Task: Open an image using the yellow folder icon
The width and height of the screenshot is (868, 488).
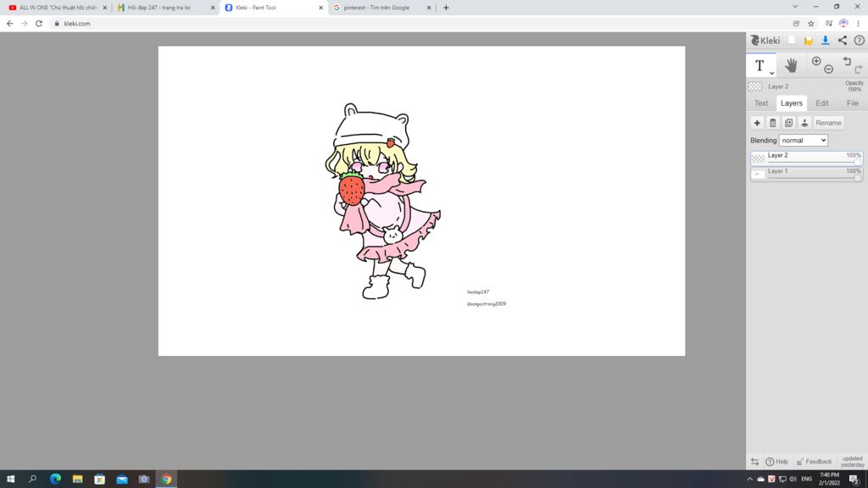Action: pos(808,41)
